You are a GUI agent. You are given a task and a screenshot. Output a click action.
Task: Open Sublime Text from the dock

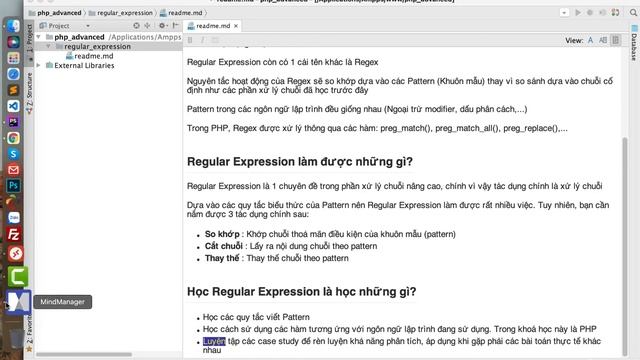coord(13,90)
